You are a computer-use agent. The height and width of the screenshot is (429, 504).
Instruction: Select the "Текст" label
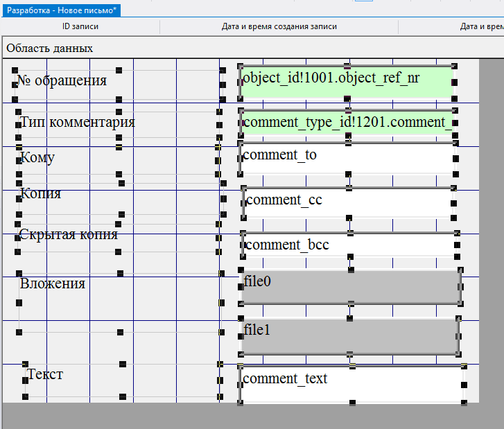pyautogui.click(x=45, y=374)
